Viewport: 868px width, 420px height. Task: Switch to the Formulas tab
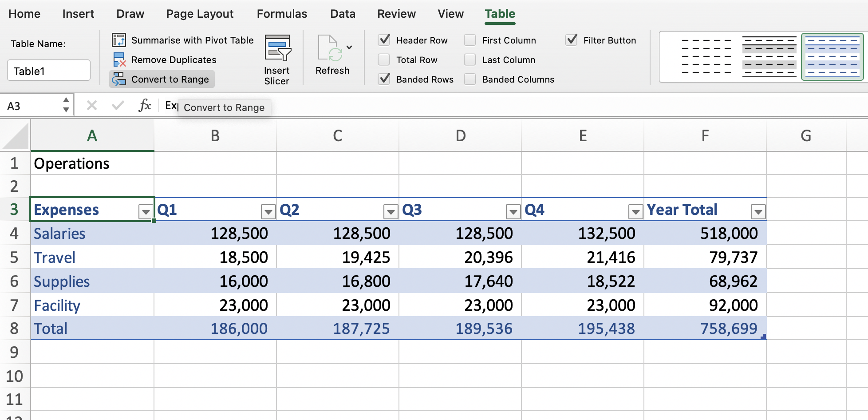point(282,14)
